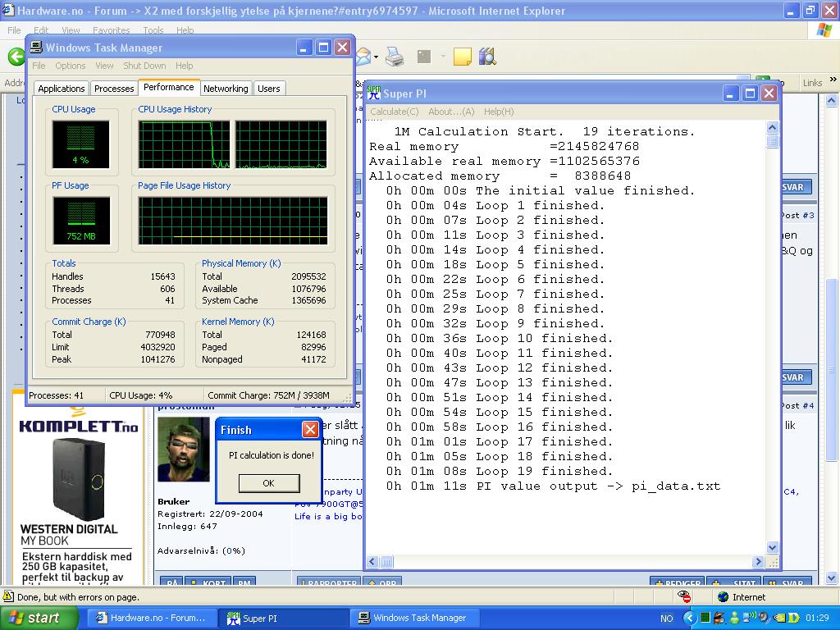This screenshot has height=630, width=840.
Task: Open Super PI Help(H) menu
Action: tap(499, 112)
